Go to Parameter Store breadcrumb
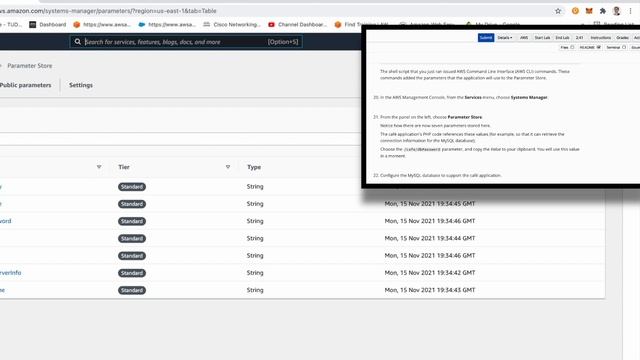 pos(29,66)
